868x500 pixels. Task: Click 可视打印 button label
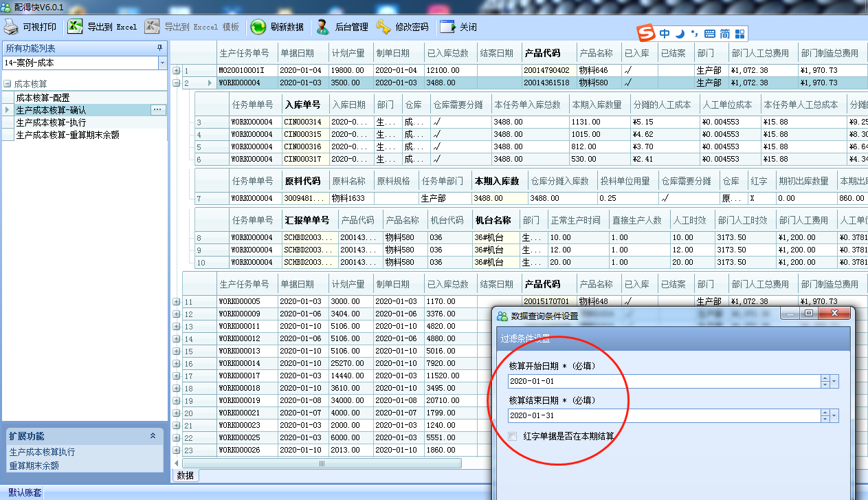40,28
